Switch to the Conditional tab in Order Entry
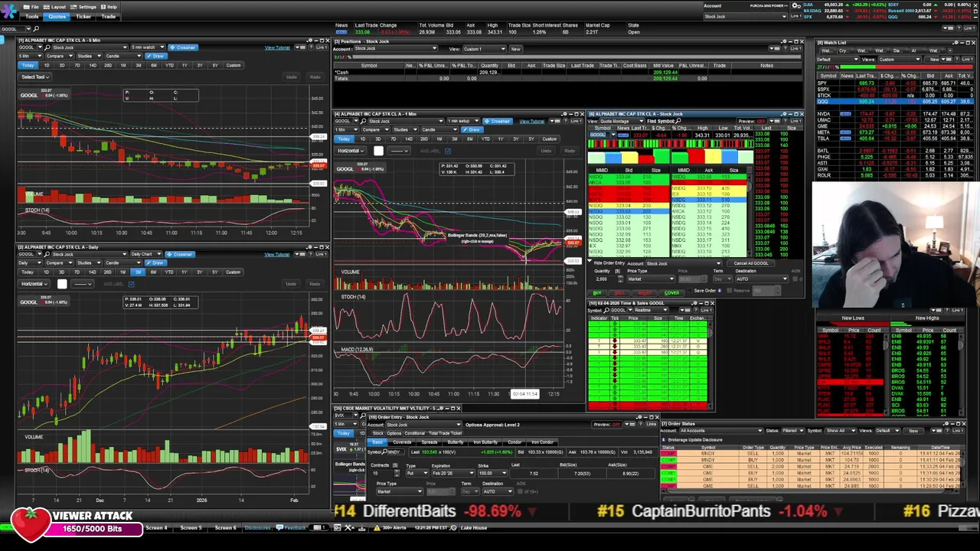 [414, 433]
